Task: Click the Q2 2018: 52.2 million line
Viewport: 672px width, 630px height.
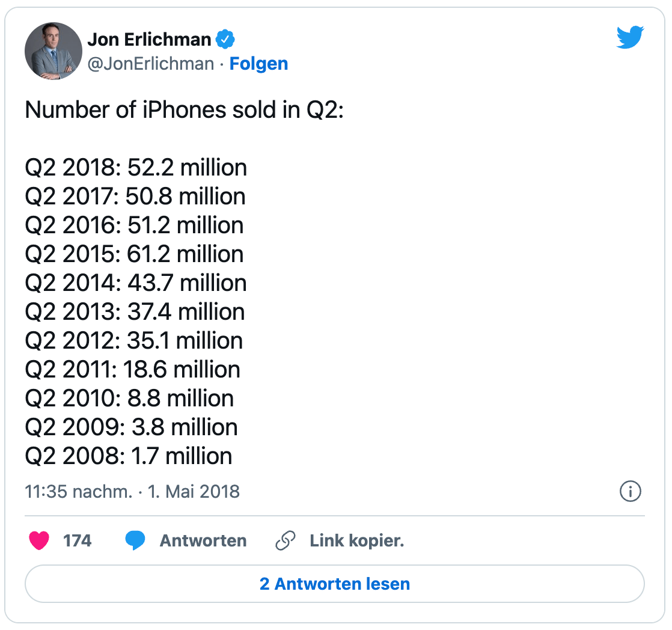Action: [136, 167]
